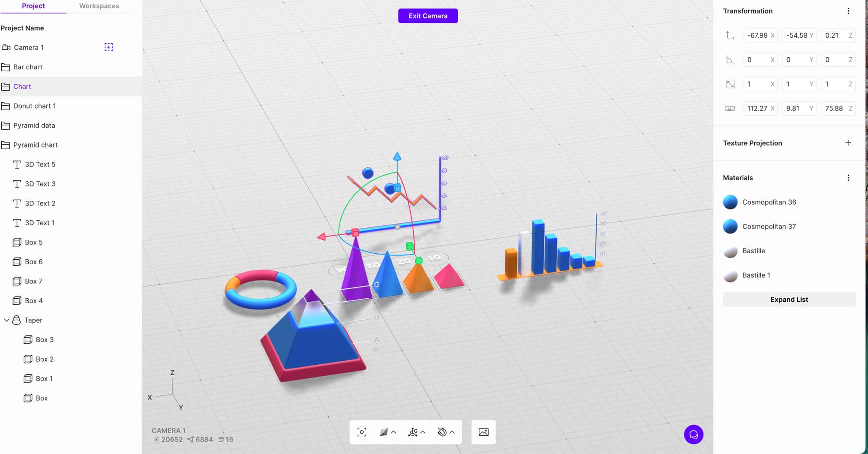This screenshot has width=868, height=454.
Task: Click the focus frame tool in bottom toolbar
Action: (362, 432)
